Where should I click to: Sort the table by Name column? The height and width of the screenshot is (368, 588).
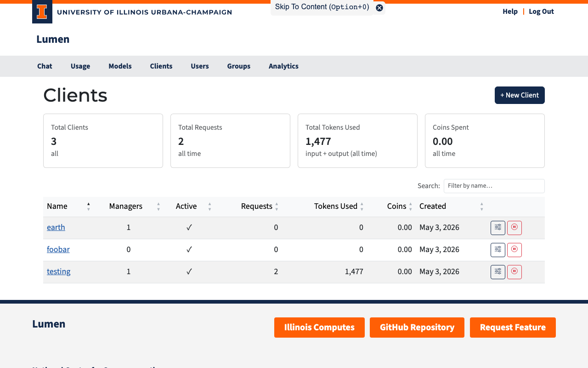(68, 206)
